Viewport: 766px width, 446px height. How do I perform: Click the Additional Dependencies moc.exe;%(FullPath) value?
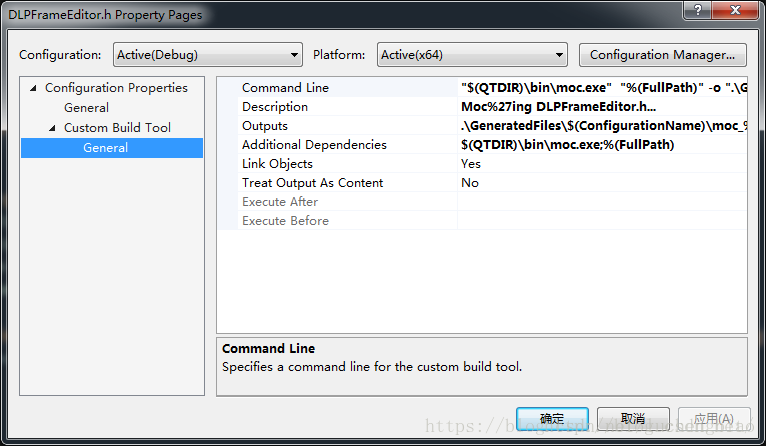567,145
